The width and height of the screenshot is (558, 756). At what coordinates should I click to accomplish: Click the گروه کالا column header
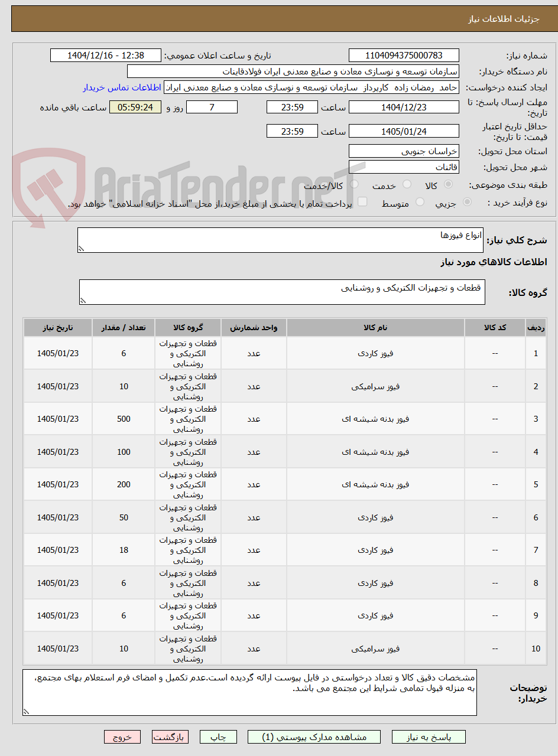coord(188,327)
